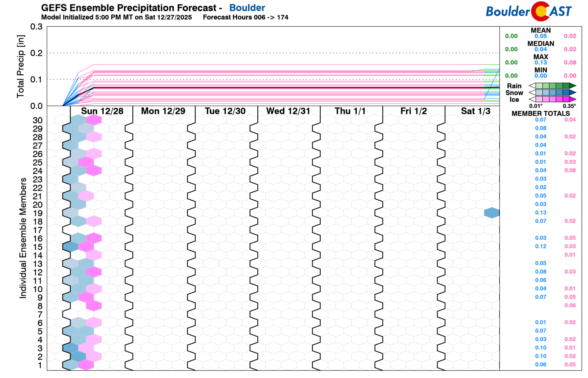
Task: Click the Ice legend pink color scale
Action: coord(552,99)
